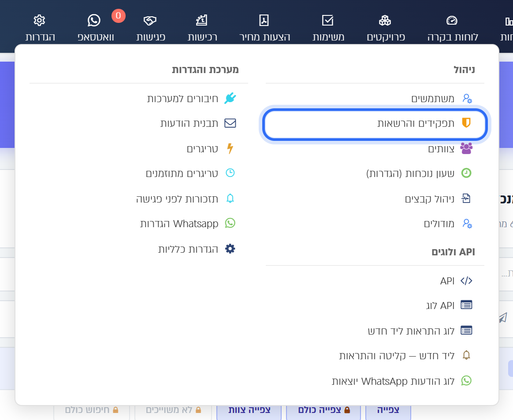Click the list icon beside לוג התראות ליד חדש

(x=466, y=331)
